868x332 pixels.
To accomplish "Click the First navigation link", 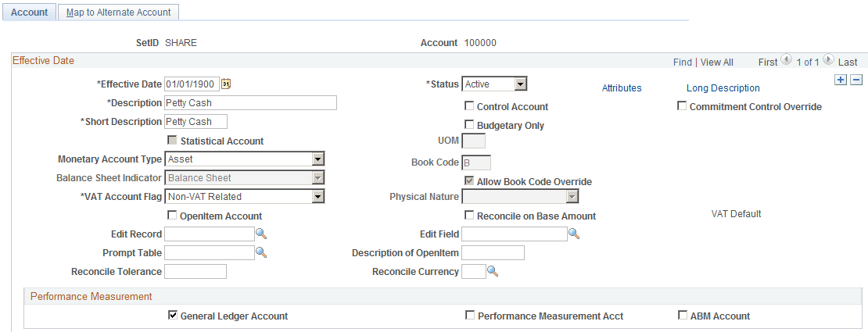I will [x=768, y=62].
